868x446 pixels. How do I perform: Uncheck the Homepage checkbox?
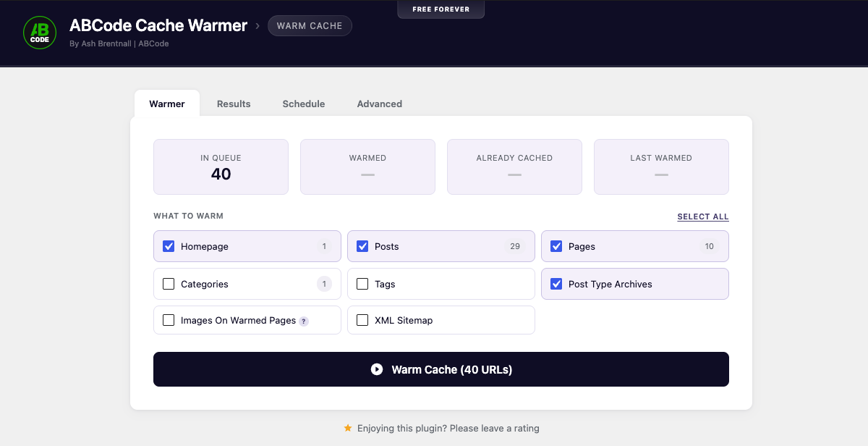point(169,246)
